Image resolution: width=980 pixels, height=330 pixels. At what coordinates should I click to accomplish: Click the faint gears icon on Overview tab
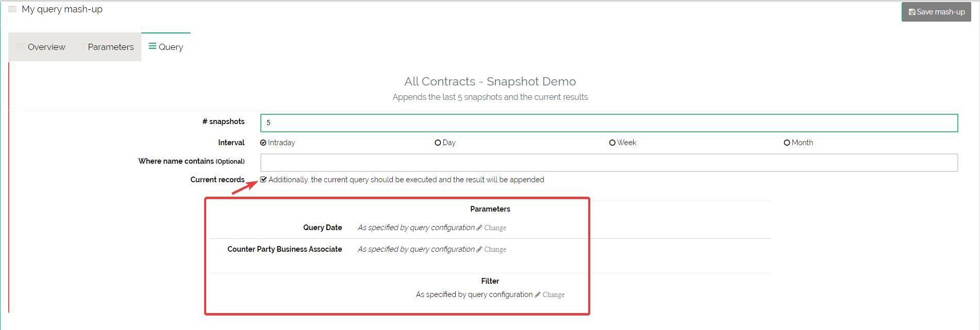click(x=21, y=46)
